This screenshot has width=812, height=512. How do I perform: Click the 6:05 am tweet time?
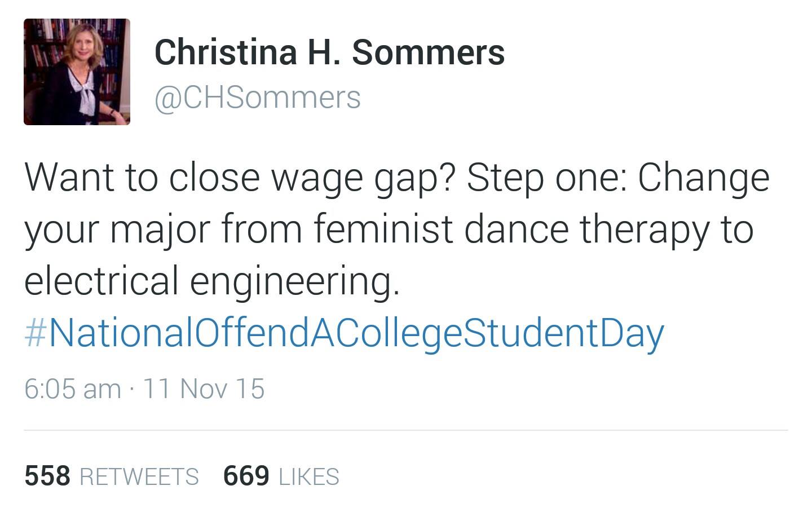[72, 389]
